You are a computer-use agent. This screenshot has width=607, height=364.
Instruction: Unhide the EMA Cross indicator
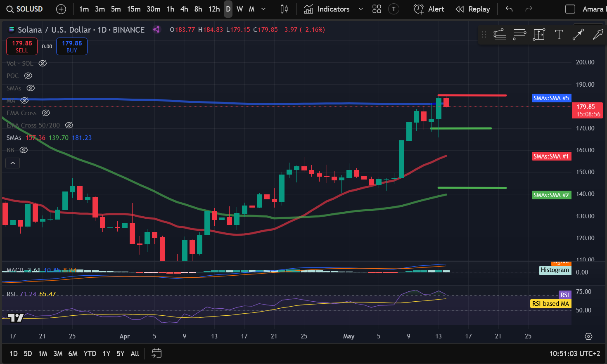[x=46, y=113]
